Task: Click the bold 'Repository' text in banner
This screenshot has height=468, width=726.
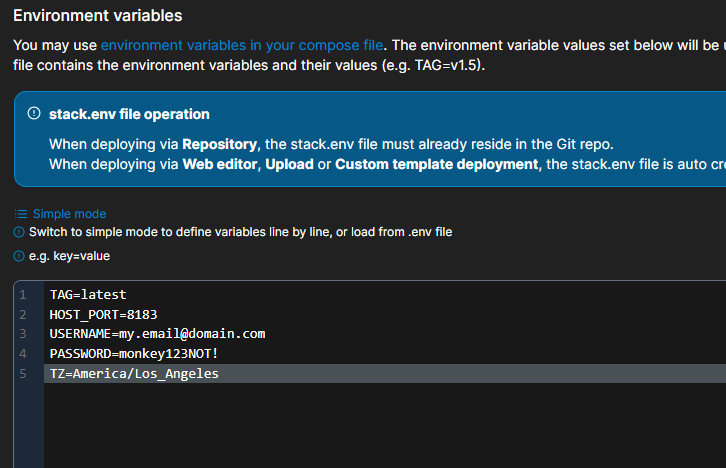Action: pyautogui.click(x=218, y=144)
